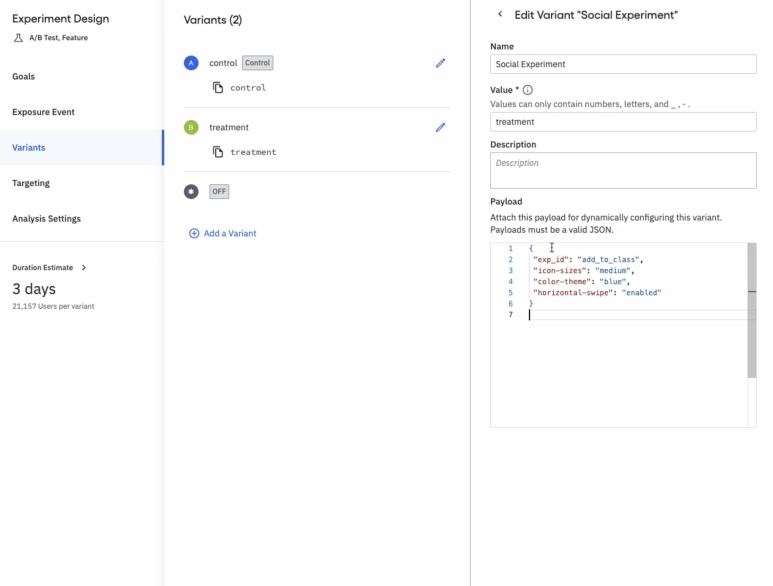This screenshot has height=586, width=773.
Task: Click the Name field with Social Experiment
Action: coord(623,64)
